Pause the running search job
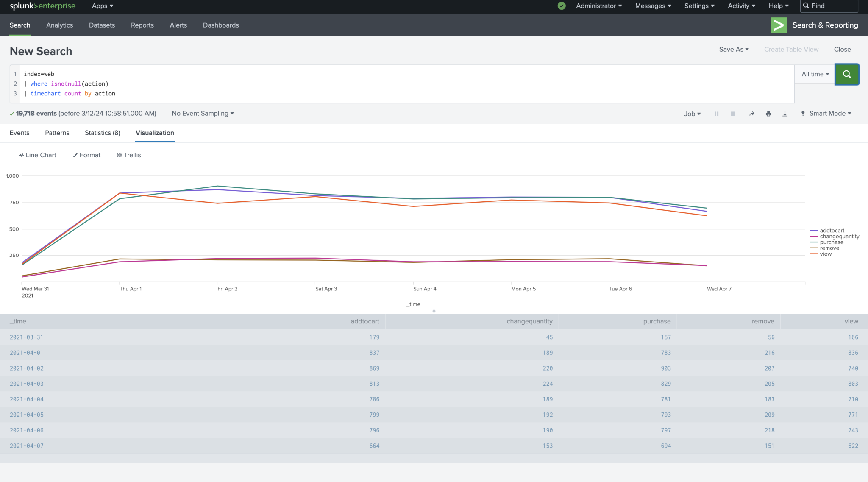Screen dimensions: 868x482 (716, 114)
